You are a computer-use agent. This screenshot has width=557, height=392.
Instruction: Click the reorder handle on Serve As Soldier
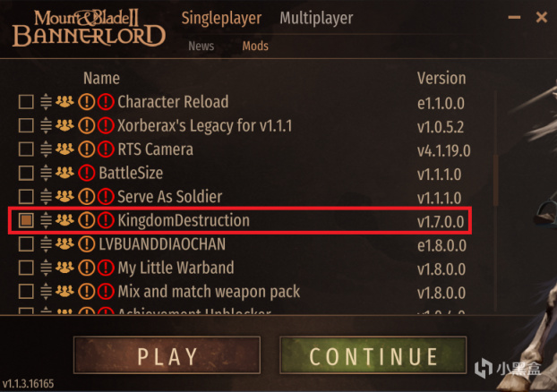46,196
